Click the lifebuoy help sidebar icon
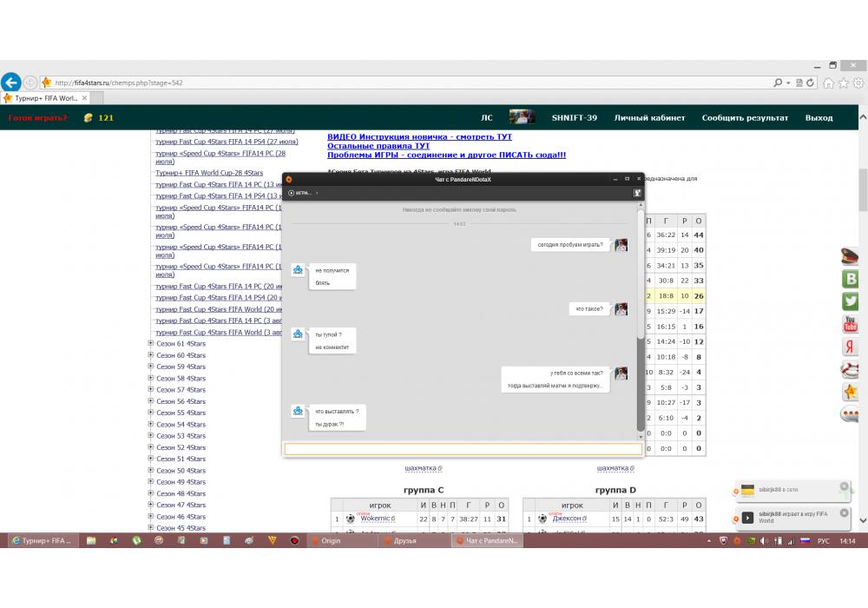Screen dimensions: 868x608 [850, 369]
